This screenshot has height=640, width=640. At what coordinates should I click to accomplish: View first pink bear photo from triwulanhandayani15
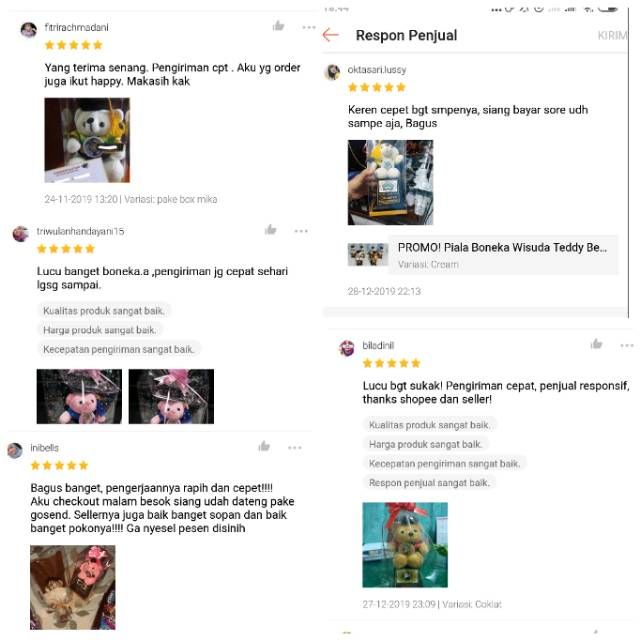coord(79,396)
